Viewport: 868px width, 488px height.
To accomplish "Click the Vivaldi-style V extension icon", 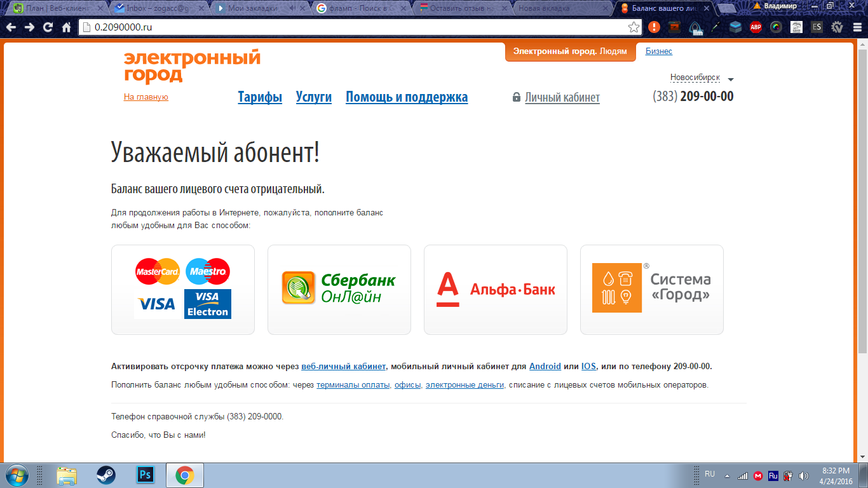I will [x=837, y=27].
